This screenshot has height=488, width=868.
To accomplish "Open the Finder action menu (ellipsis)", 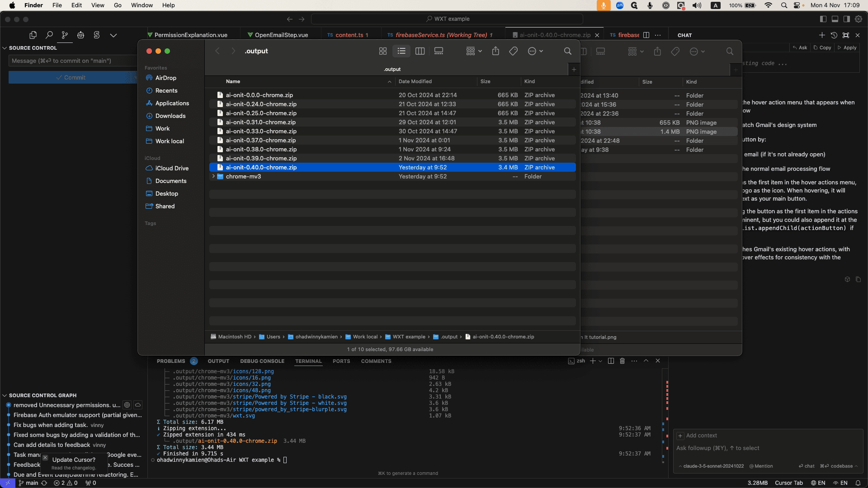I will 535,52.
